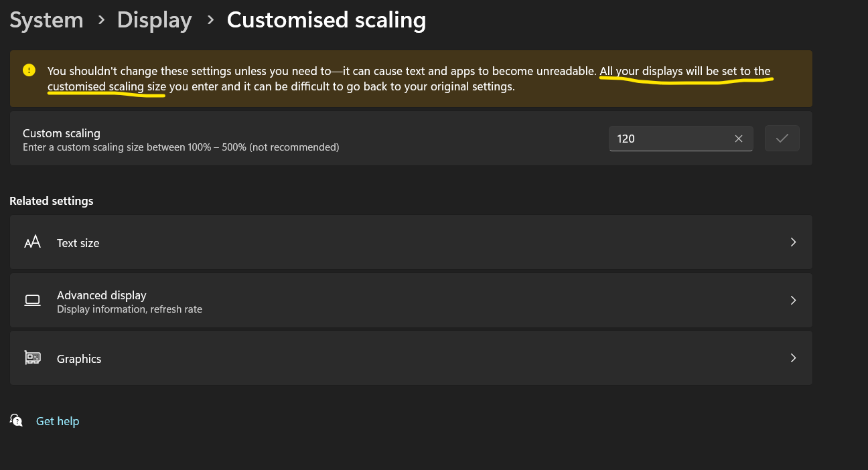868x470 pixels.
Task: Open the Get help link
Action: click(x=57, y=420)
